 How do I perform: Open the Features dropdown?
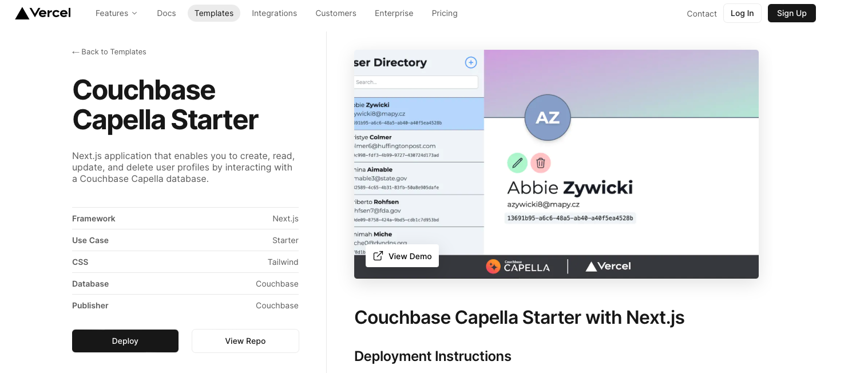click(116, 13)
